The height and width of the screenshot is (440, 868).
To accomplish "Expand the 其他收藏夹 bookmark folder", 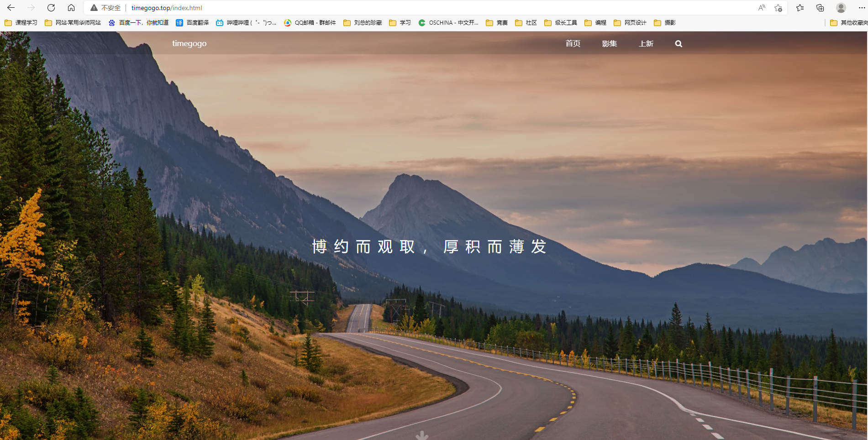I will [x=849, y=22].
